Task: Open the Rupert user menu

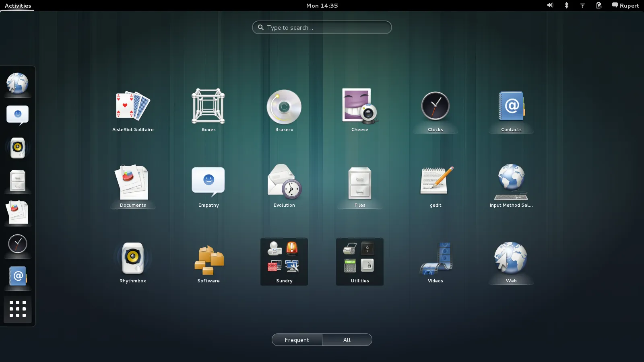Action: pos(625,5)
